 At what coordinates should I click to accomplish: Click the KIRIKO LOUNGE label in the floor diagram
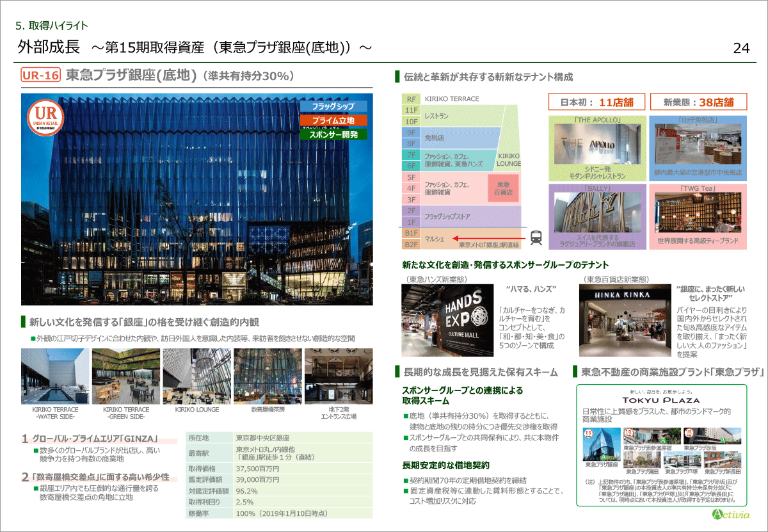pos(509,159)
